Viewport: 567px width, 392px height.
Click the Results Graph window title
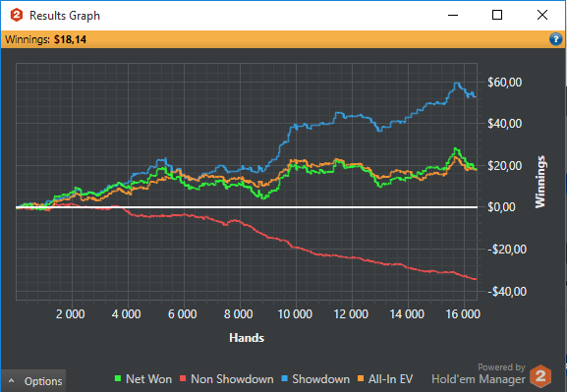click(65, 16)
